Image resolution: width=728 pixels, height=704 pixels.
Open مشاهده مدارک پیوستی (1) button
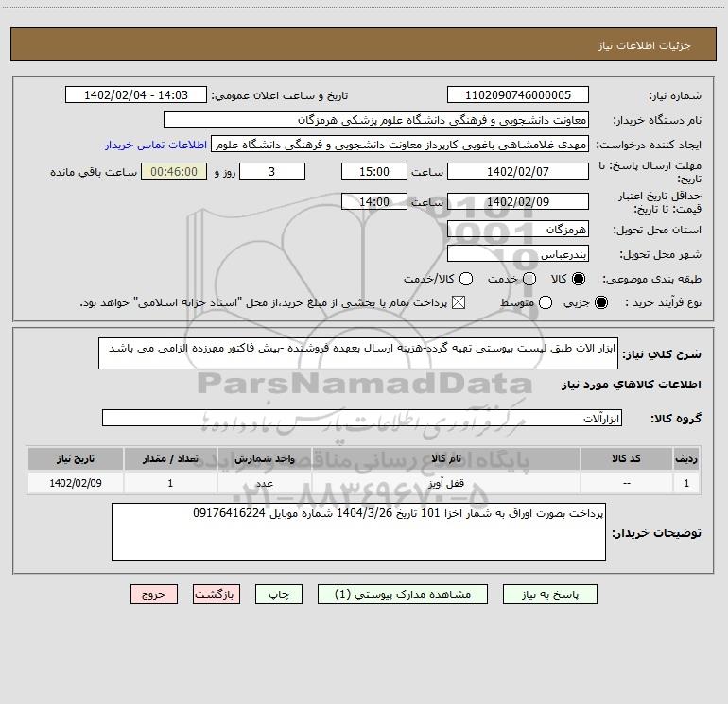point(403,594)
